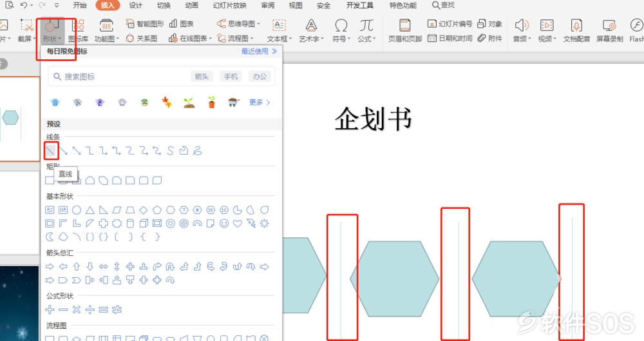Viewport: 644px width, 341px height.
Task: Insert 日期和时间 date and time
Action: (450, 38)
